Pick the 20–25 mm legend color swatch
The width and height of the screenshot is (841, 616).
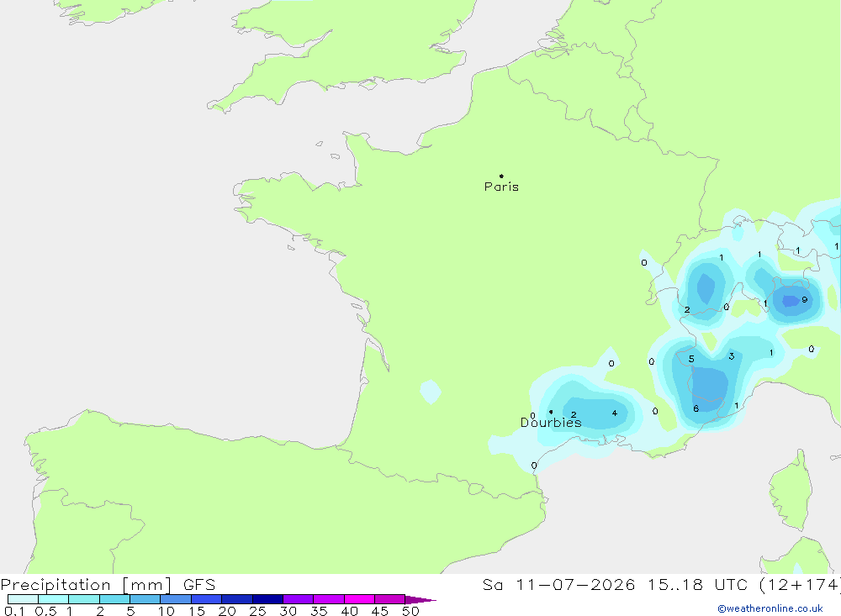[x=236, y=599]
